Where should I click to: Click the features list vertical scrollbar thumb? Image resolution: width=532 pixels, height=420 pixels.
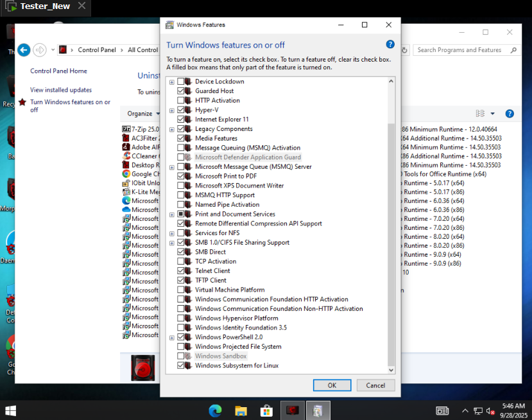click(391, 245)
